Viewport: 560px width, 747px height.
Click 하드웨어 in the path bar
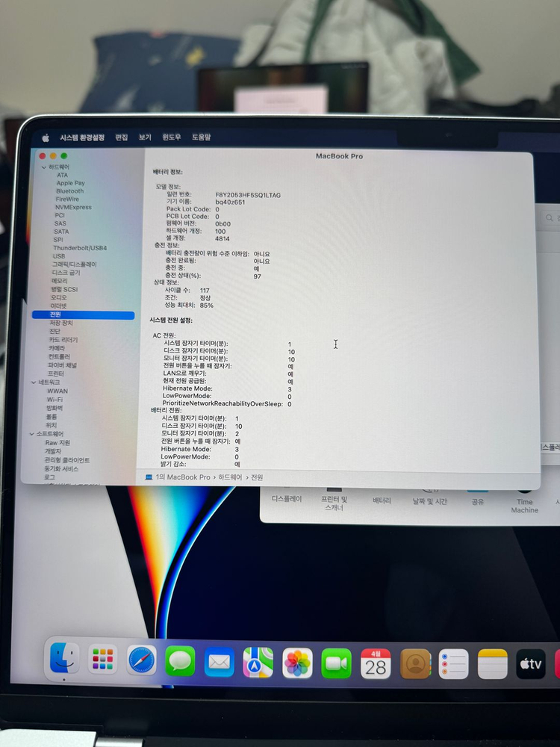click(x=230, y=477)
